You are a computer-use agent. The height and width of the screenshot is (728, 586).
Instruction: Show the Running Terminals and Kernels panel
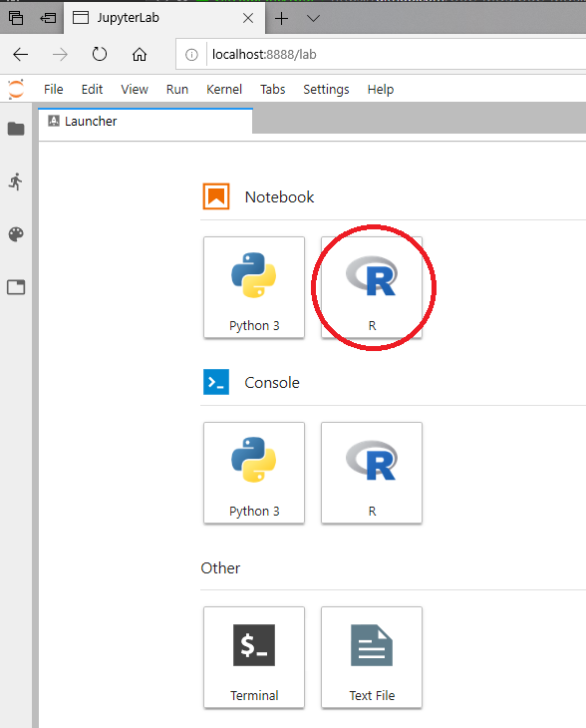[x=16, y=182]
